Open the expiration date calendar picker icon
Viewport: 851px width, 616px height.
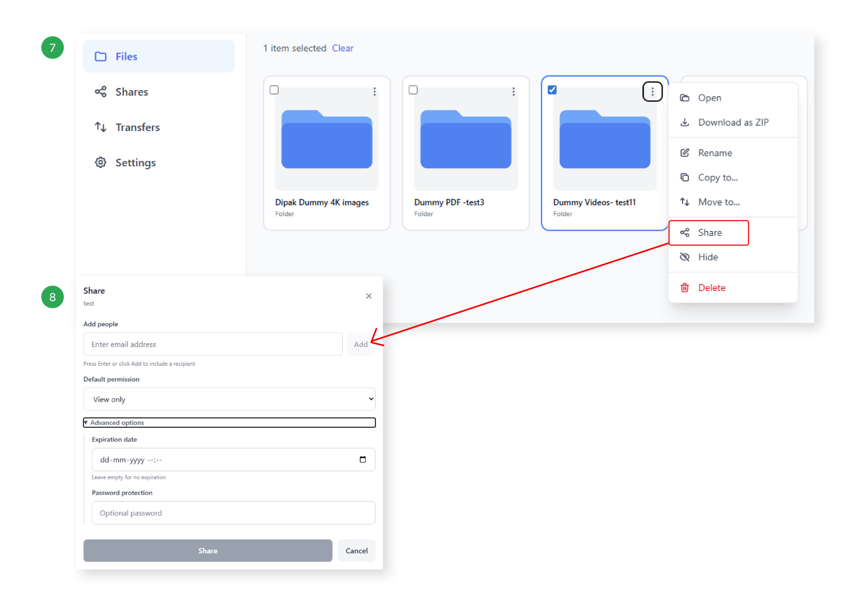pyautogui.click(x=362, y=459)
